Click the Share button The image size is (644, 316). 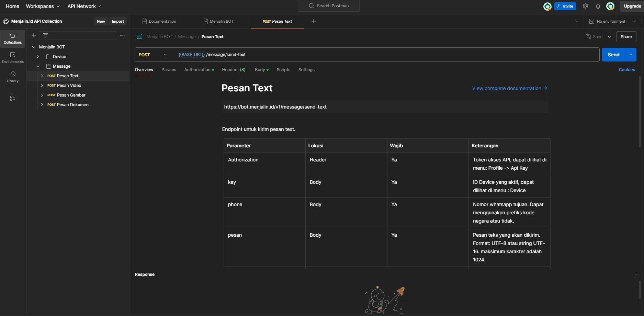pyautogui.click(x=626, y=37)
